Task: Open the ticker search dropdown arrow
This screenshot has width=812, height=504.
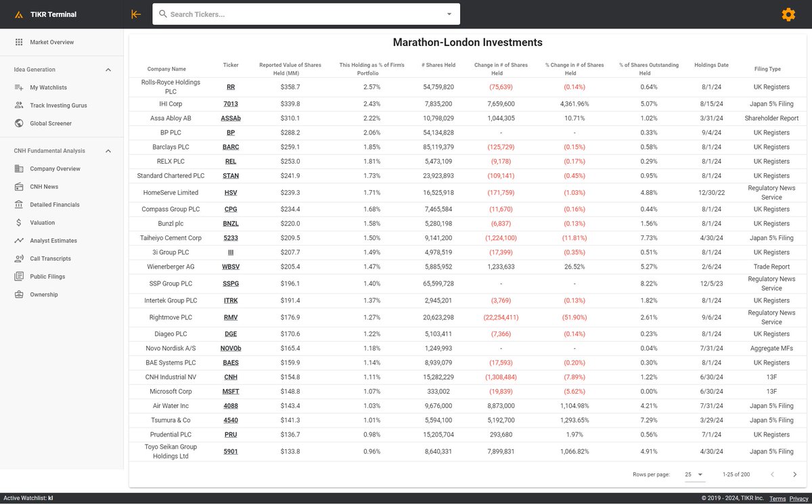Action: (x=449, y=14)
